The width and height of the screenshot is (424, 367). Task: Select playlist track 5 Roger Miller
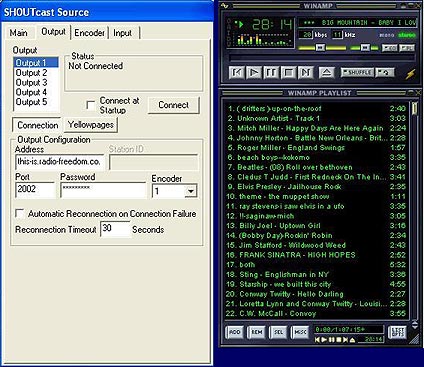click(316, 148)
